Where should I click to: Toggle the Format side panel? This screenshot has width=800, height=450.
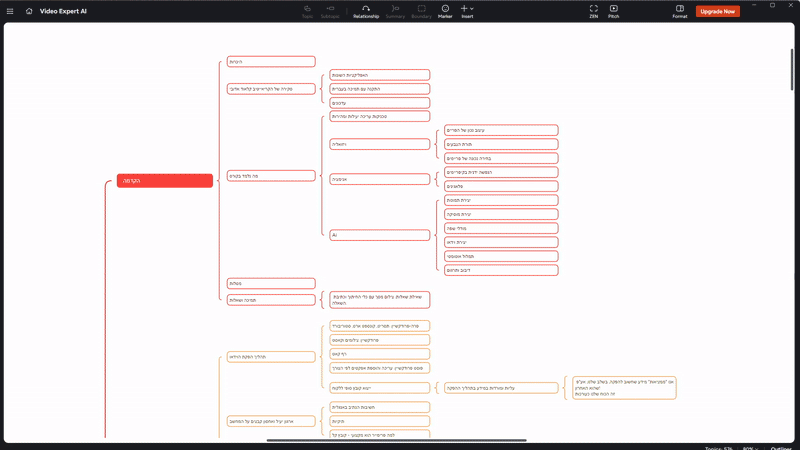680,11
